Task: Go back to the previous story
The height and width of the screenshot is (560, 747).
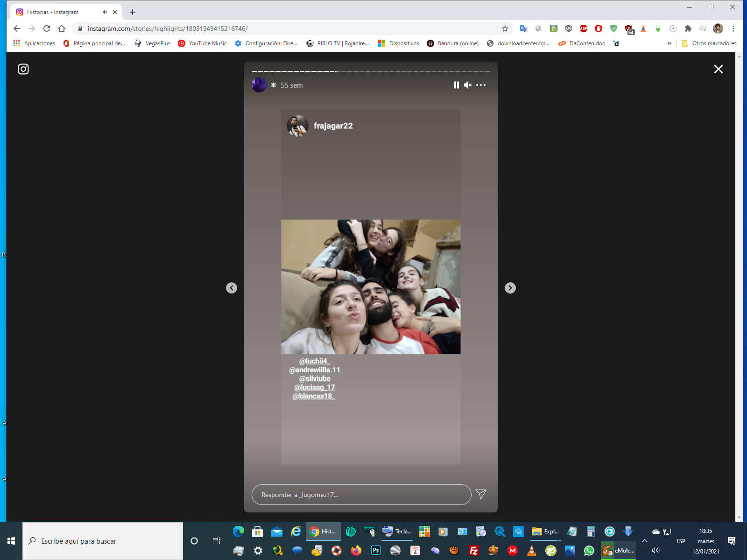Action: pos(232,288)
